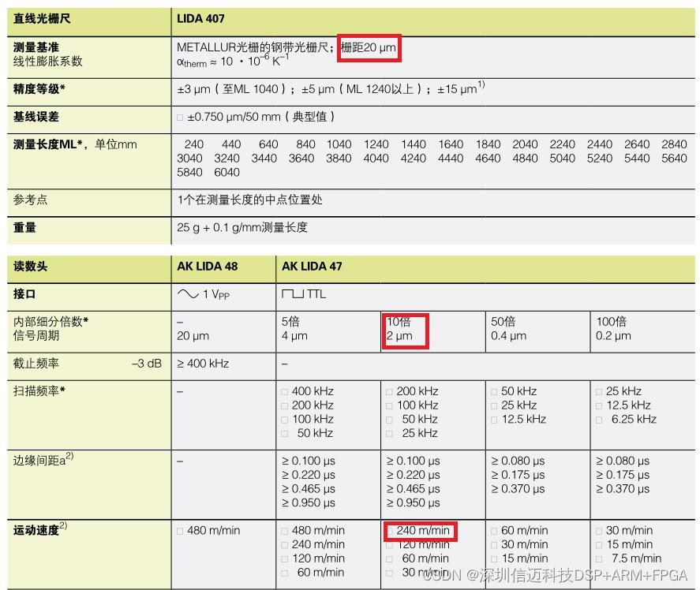The height and width of the screenshot is (590, 700).
Task: Click the AK LIDA 48 column header
Action: tap(207, 267)
